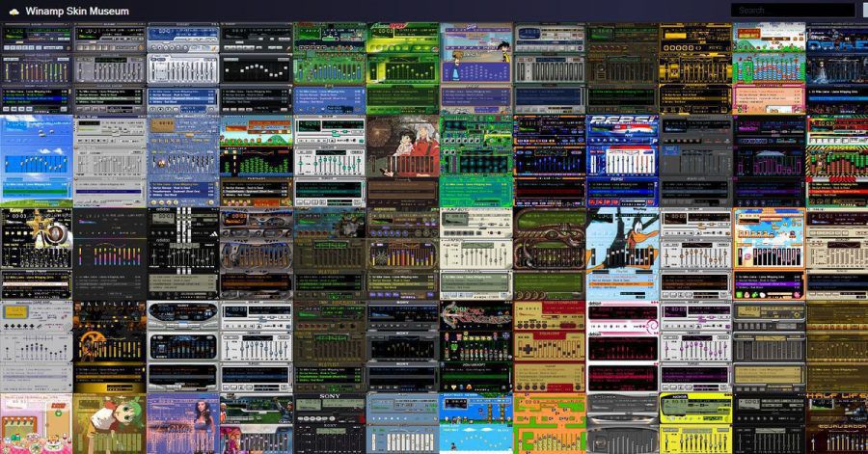Select the adidas black striped skin

(x=183, y=254)
